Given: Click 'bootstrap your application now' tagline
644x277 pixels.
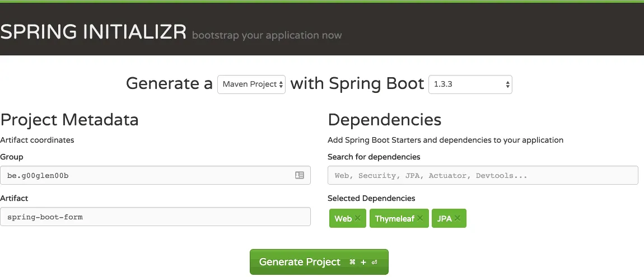Looking at the screenshot, I should (x=267, y=35).
